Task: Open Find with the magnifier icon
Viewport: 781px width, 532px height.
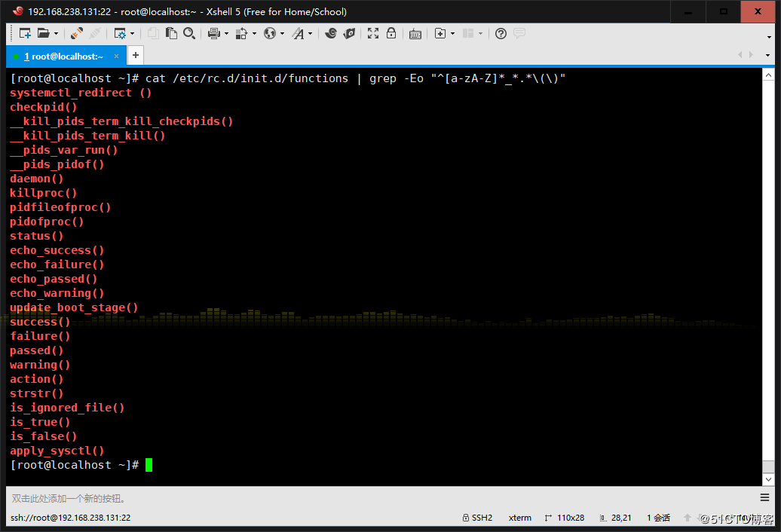Action: (x=189, y=33)
